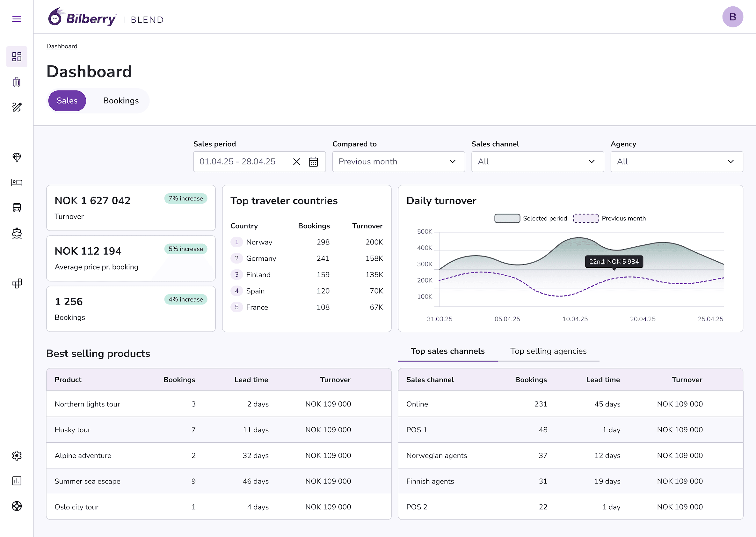
Task: Expand the Agency filter dropdown
Action: 676,162
